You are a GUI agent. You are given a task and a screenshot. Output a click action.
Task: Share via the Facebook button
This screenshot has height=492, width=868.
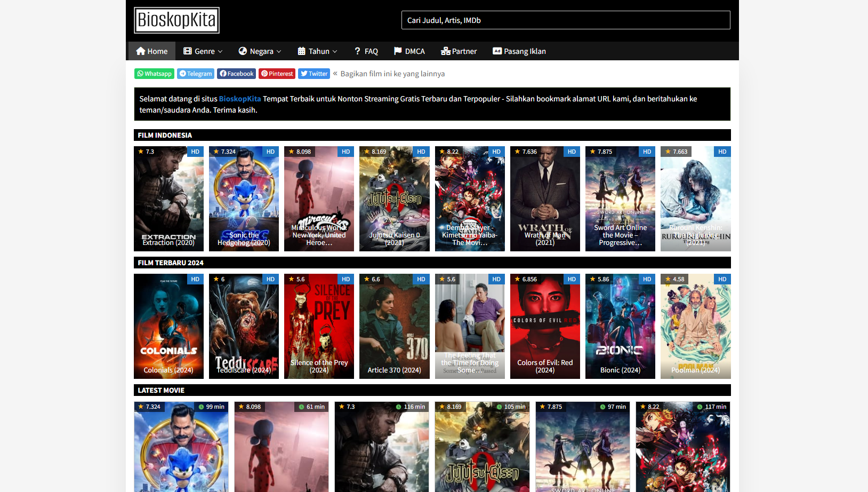pyautogui.click(x=236, y=74)
